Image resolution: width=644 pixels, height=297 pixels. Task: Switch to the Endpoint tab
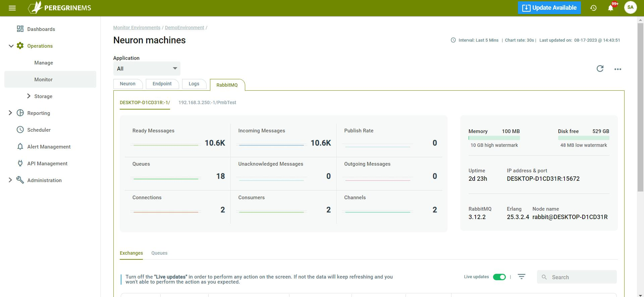[162, 84]
